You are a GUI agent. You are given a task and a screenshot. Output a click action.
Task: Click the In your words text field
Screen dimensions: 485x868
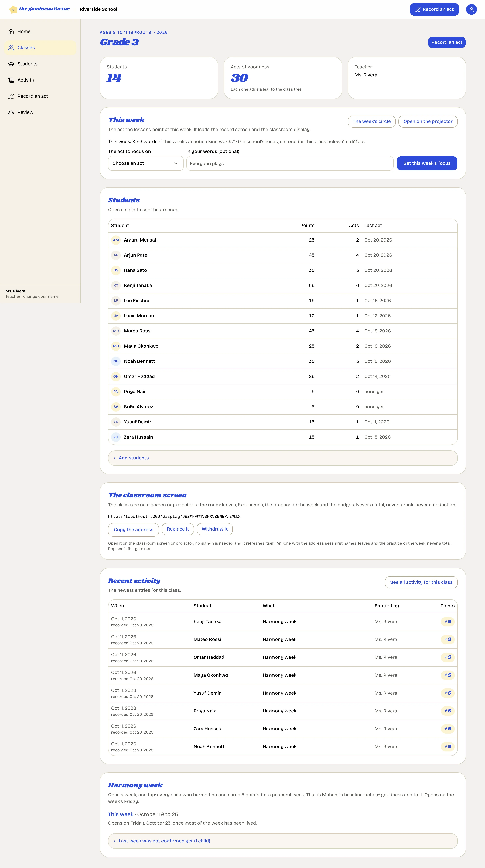click(x=290, y=163)
